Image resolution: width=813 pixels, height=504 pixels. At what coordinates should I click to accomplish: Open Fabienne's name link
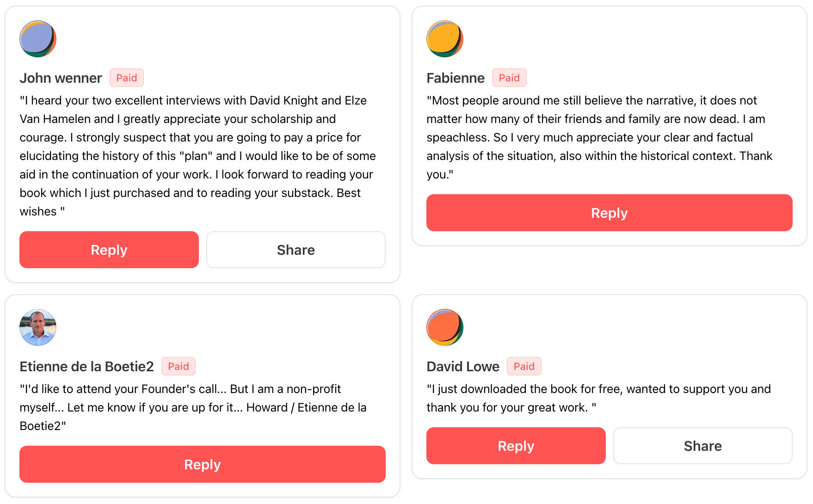(456, 78)
